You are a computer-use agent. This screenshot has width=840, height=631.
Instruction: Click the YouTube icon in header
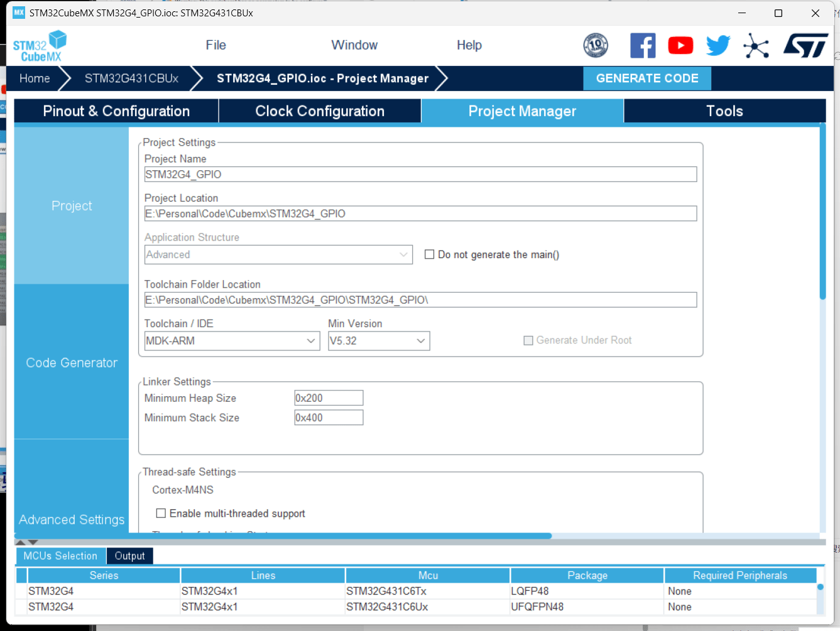pos(680,46)
